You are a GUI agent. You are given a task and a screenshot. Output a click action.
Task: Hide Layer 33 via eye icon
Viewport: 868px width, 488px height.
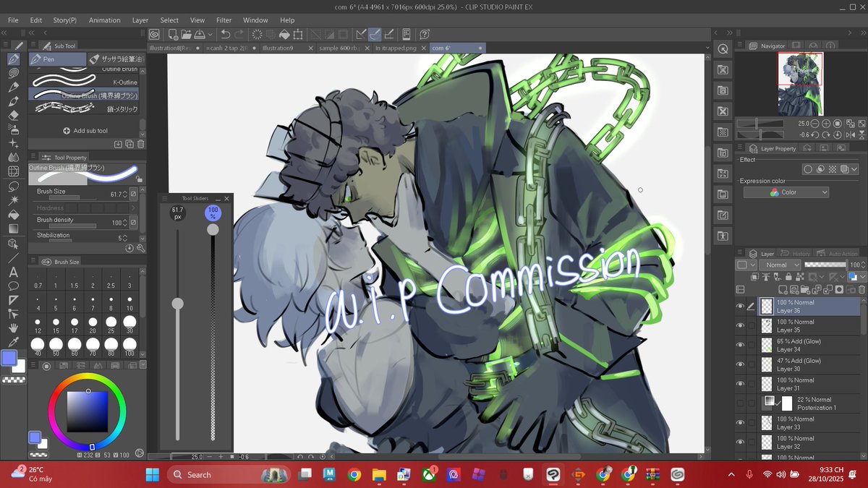coord(740,423)
